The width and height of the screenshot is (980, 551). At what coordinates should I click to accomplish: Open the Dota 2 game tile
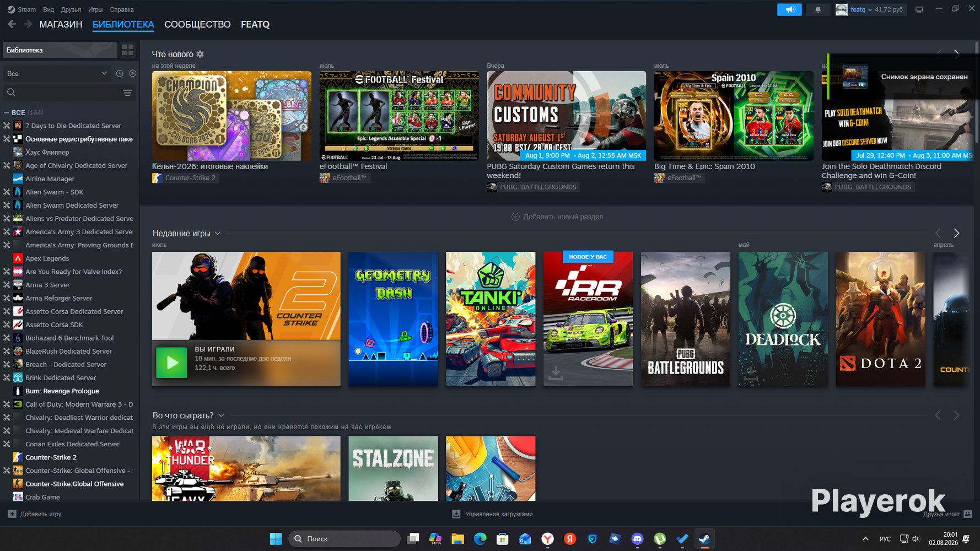click(x=880, y=319)
